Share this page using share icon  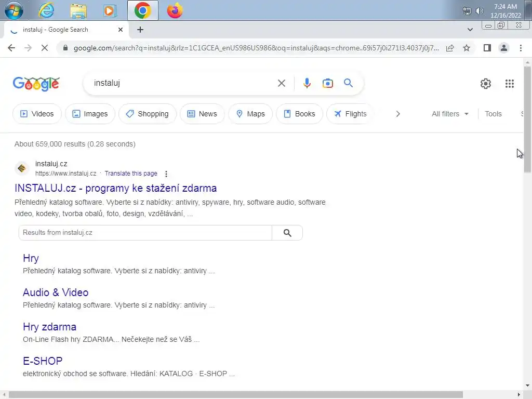[x=450, y=48]
